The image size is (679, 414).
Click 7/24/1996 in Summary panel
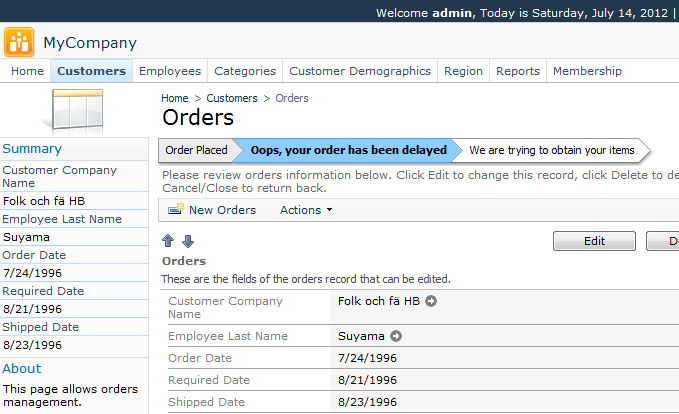32,273
